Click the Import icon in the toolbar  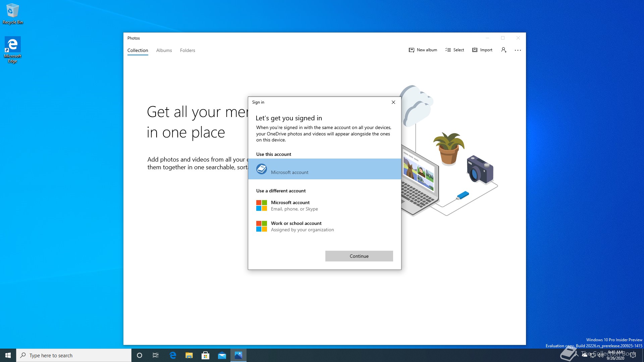coord(475,50)
